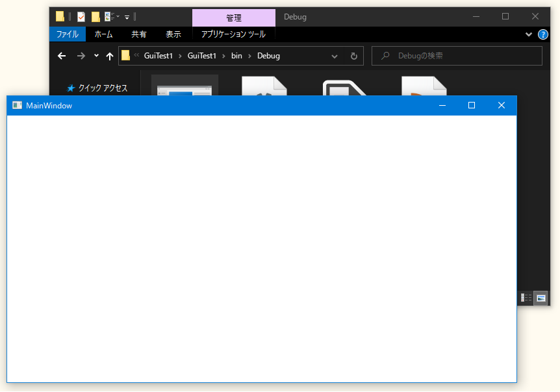Click the back navigation arrow
Viewport: 560px width, 392px height.
coord(61,56)
